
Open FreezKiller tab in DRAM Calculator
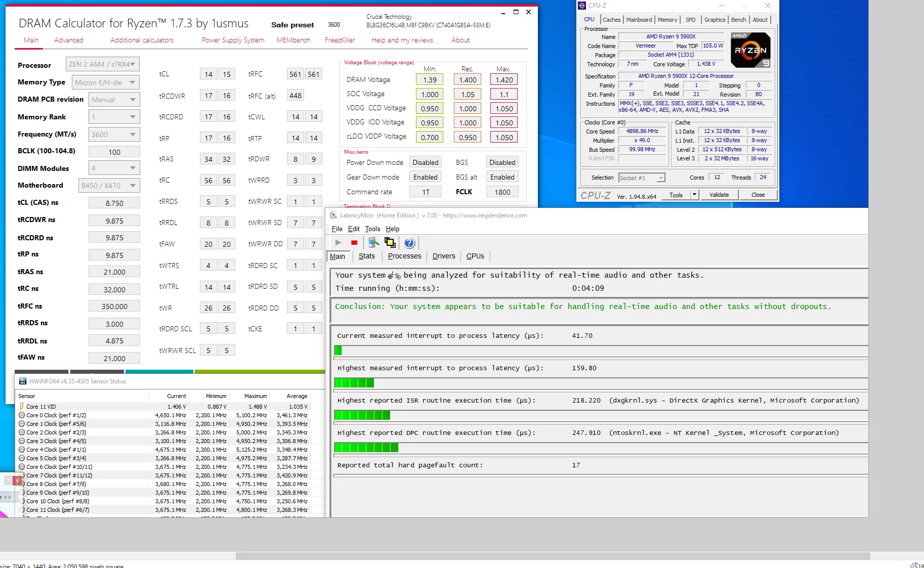pyautogui.click(x=340, y=40)
